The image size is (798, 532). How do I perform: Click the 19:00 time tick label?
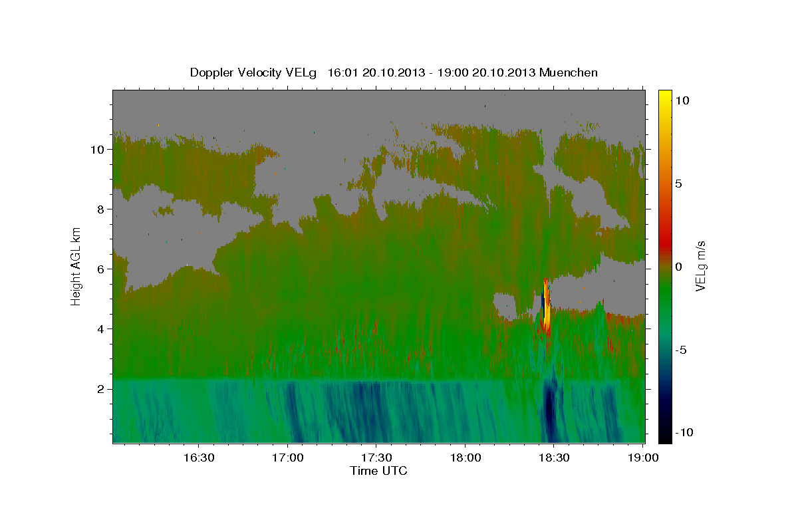pyautogui.click(x=642, y=458)
